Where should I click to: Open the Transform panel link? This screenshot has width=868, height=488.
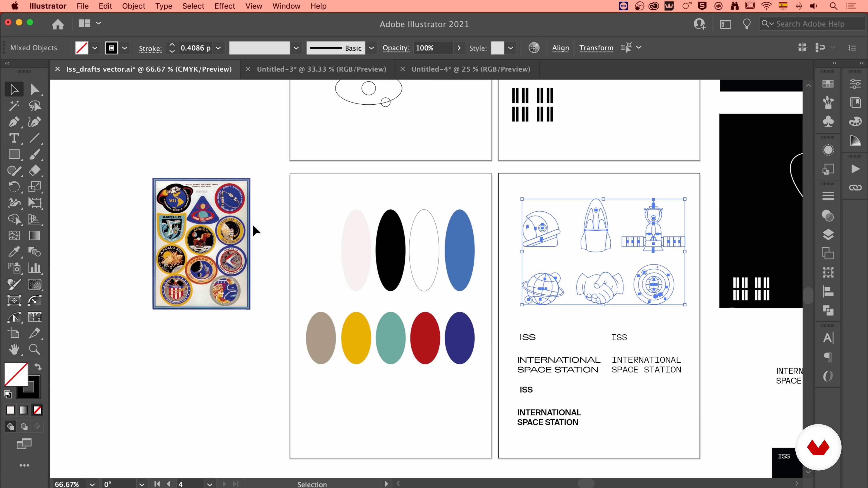(x=596, y=48)
